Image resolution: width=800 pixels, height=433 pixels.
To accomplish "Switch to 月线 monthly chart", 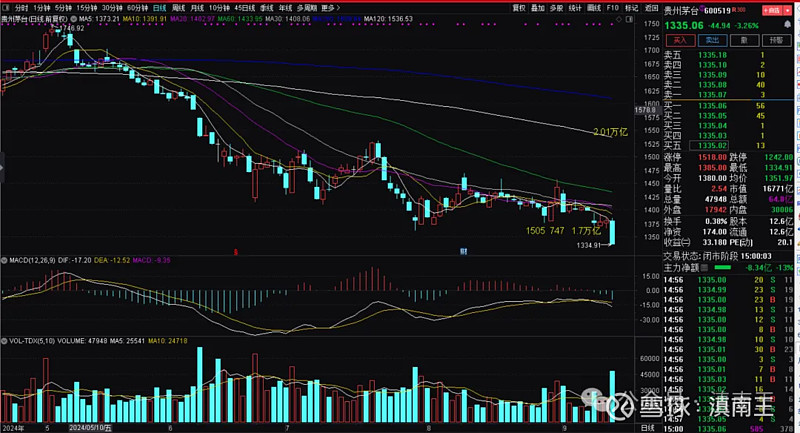I will (197, 8).
